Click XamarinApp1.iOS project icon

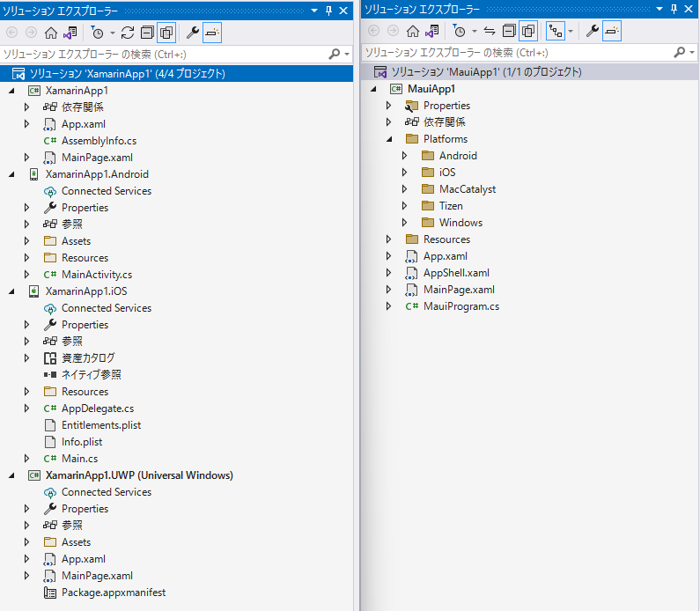coord(34,291)
